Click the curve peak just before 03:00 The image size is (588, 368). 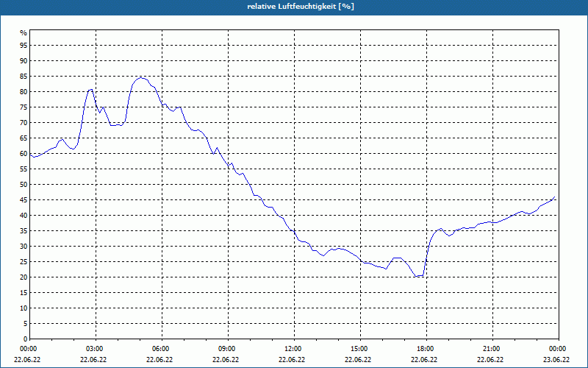click(x=90, y=89)
